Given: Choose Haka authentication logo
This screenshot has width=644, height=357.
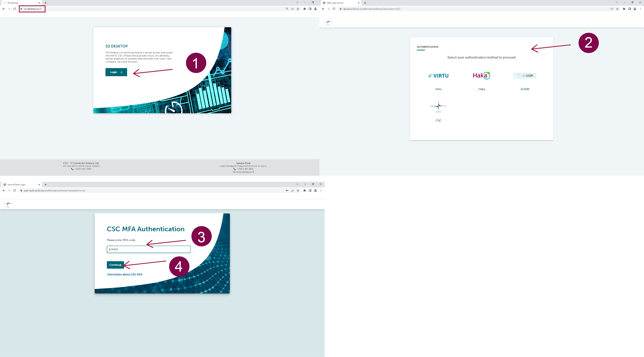Looking at the screenshot, I should click(x=482, y=76).
